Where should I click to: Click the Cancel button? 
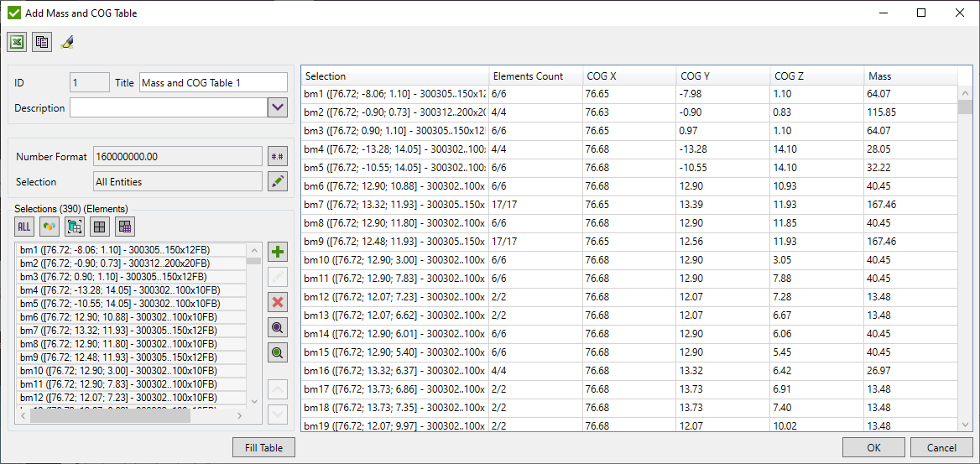tap(941, 447)
